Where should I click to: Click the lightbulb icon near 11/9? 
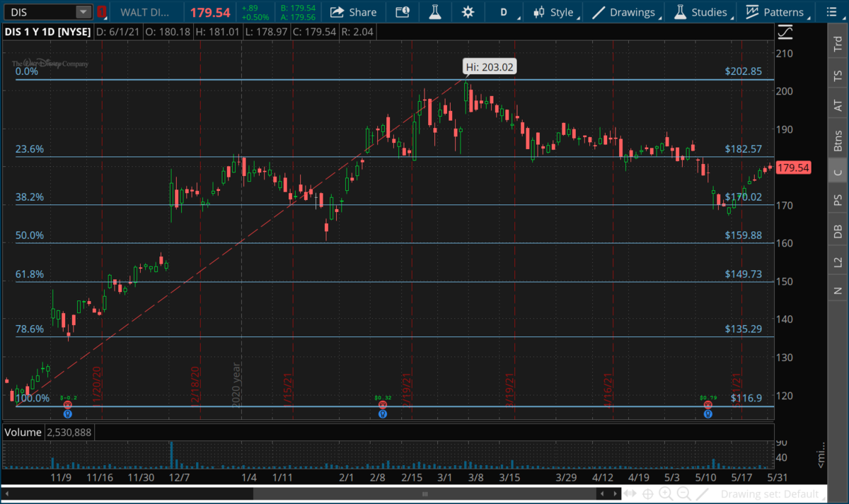[68, 414]
